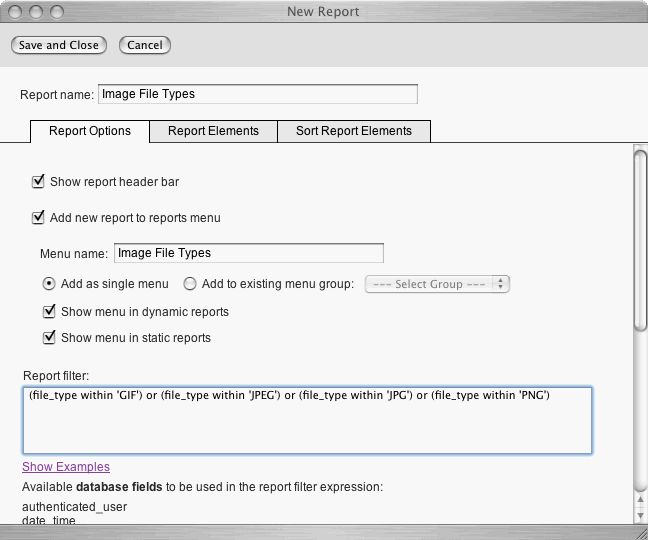Choose Add to existing menu group

[x=191, y=284]
